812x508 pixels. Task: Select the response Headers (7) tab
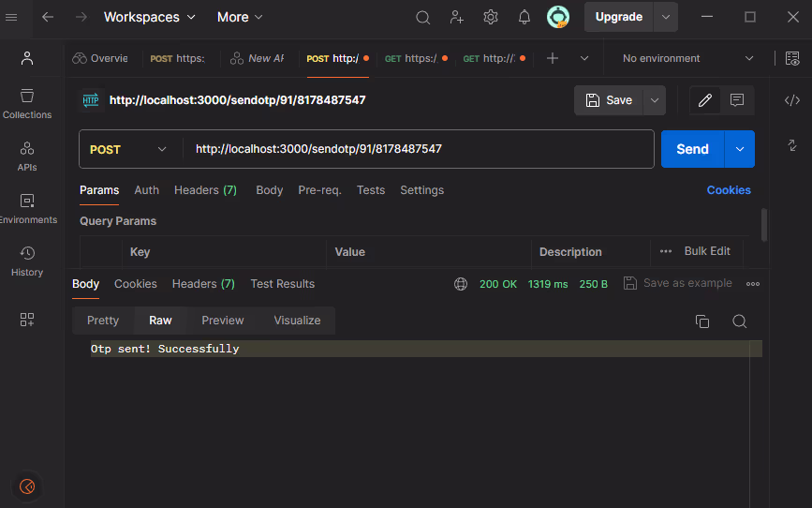pos(203,284)
